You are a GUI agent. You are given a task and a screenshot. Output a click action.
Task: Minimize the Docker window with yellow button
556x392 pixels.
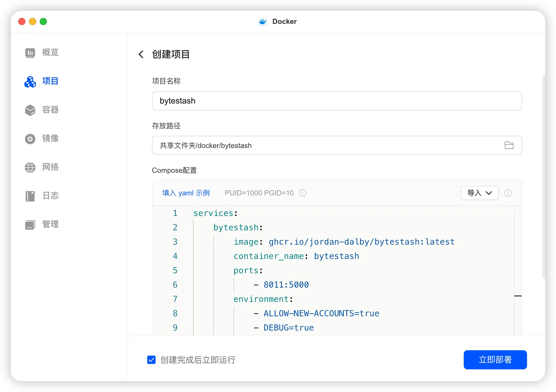pyautogui.click(x=33, y=21)
